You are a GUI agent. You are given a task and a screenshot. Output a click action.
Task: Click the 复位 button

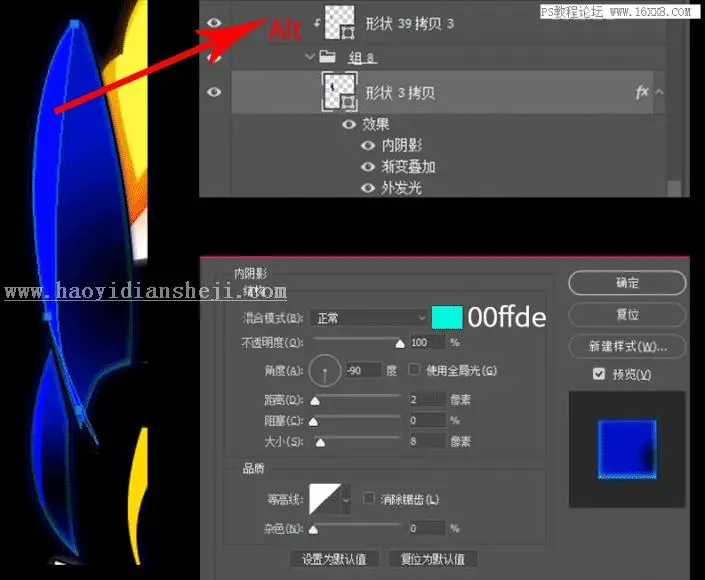click(627, 314)
